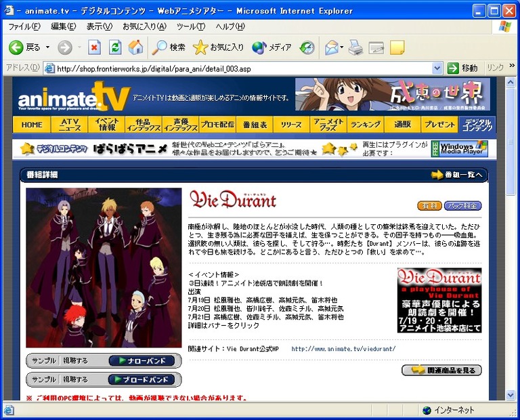Select the 声優インデックス navigation tab
The width and height of the screenshot is (520, 420).
[x=181, y=125]
